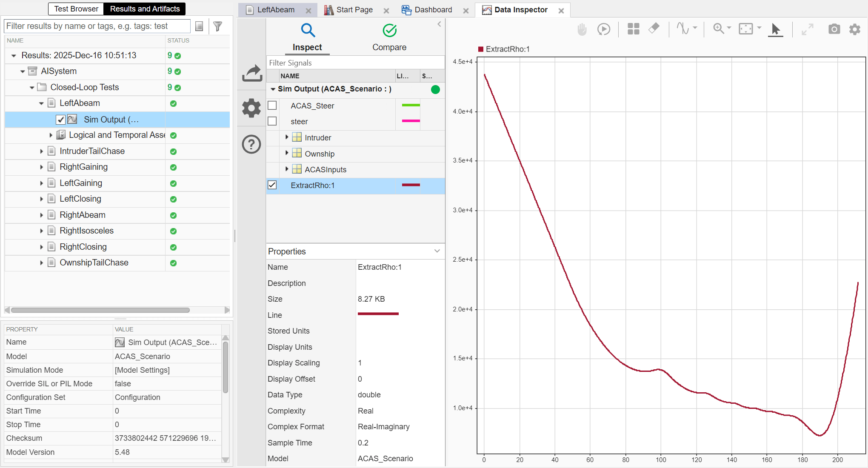The width and height of the screenshot is (868, 468).
Task: Select the RightIsosceles test case
Action: (86, 231)
